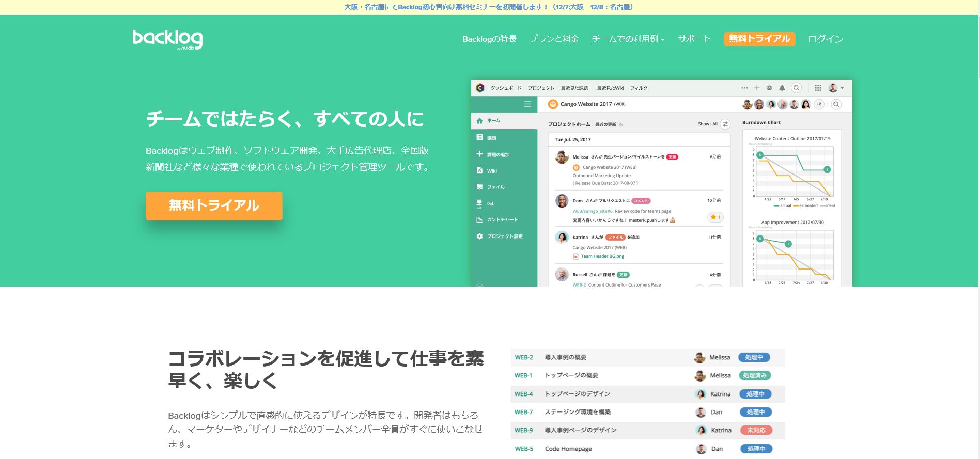Viewport: 980px width, 459px height.
Task: Open 最近見たWiki in the app preview header
Action: coord(610,88)
